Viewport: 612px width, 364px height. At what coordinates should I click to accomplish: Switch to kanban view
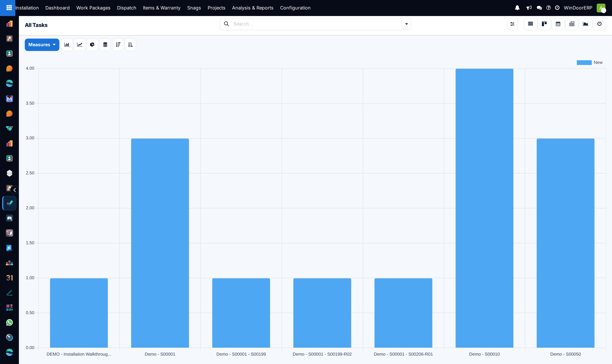pos(544,24)
